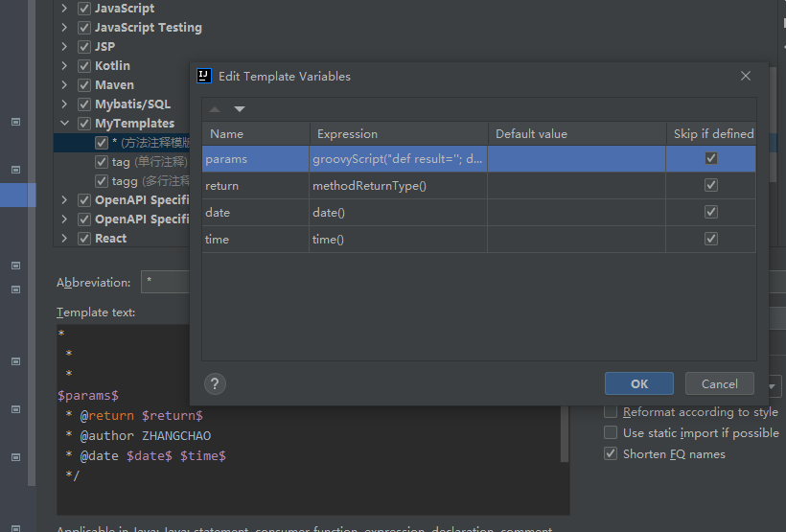Edit the time() expression cell
Screen dimensions: 786x532
(x=398, y=240)
